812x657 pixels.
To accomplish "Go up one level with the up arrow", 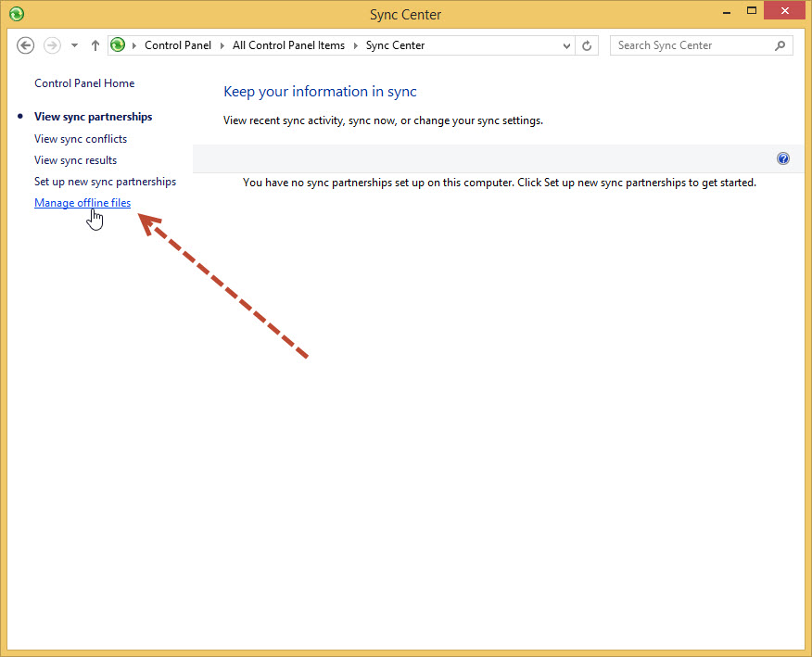I will click(x=95, y=44).
